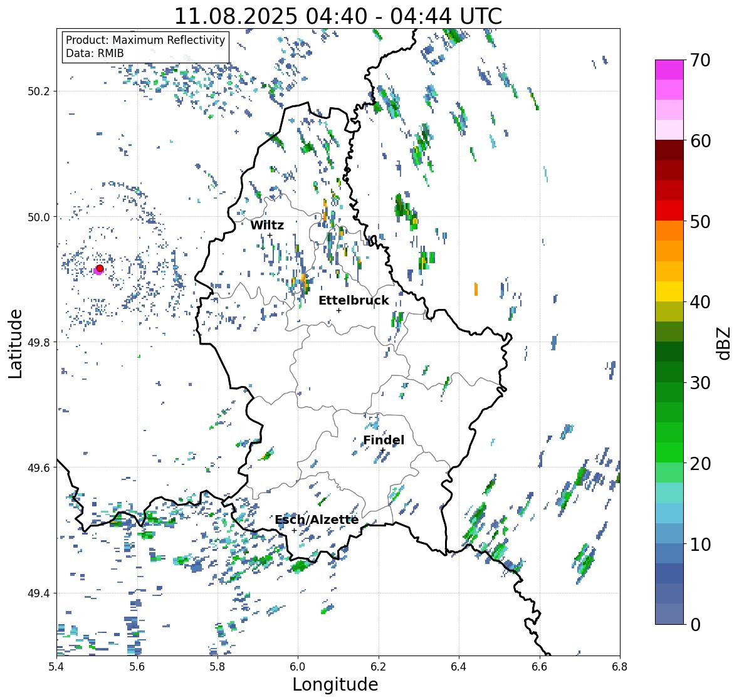Click the latitude tick label 49.8

[39, 342]
